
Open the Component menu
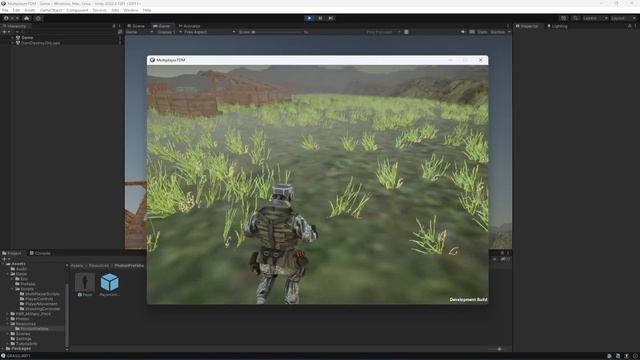pos(77,10)
